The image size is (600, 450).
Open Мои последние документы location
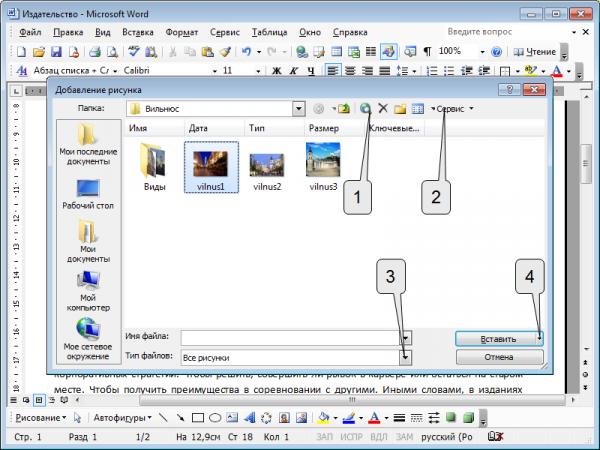click(x=88, y=144)
